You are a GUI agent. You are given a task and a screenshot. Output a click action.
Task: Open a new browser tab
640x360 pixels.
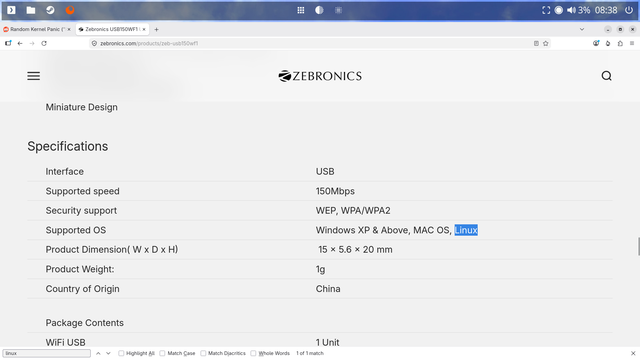coord(156,29)
